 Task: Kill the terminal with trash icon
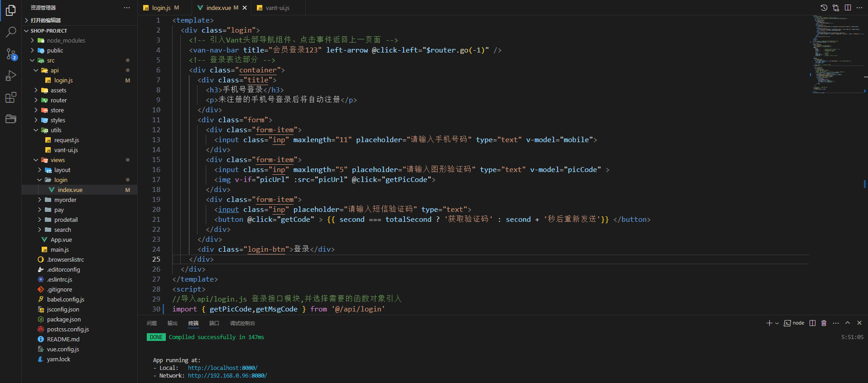coord(824,323)
